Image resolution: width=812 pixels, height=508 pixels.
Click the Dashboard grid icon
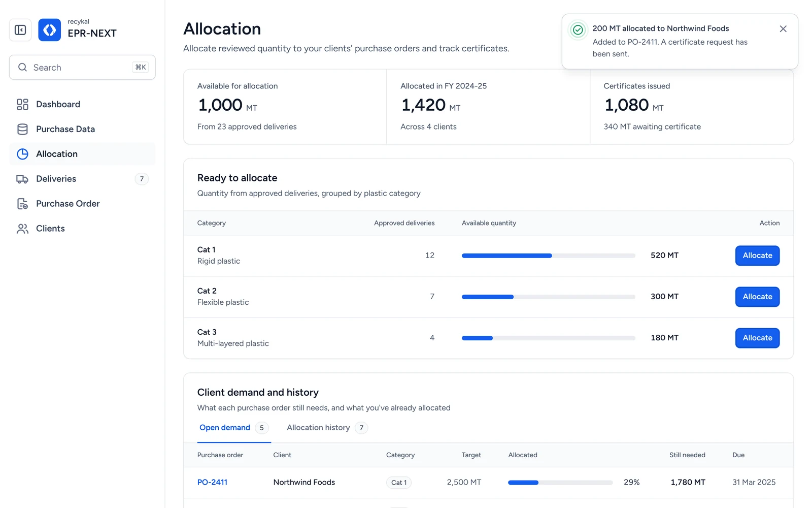(x=22, y=104)
